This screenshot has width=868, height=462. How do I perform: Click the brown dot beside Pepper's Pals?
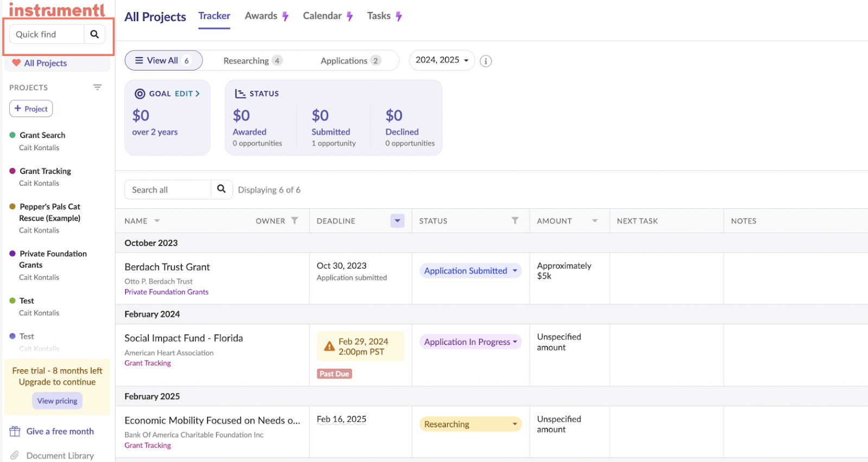point(12,207)
